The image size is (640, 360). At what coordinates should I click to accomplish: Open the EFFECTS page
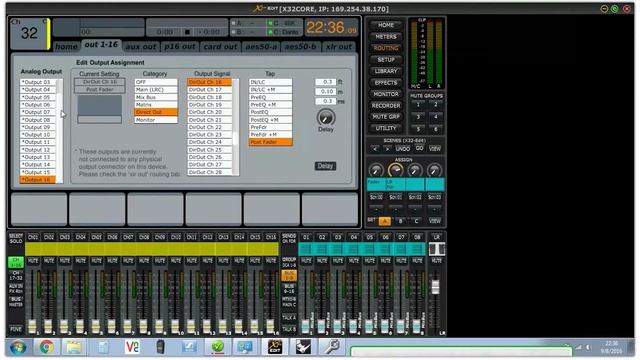[x=386, y=82]
